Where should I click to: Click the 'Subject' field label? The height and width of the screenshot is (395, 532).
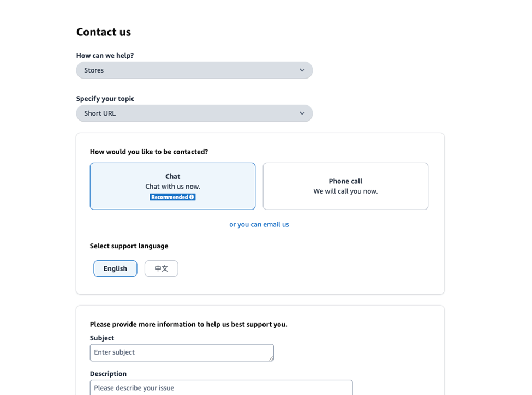coord(102,338)
